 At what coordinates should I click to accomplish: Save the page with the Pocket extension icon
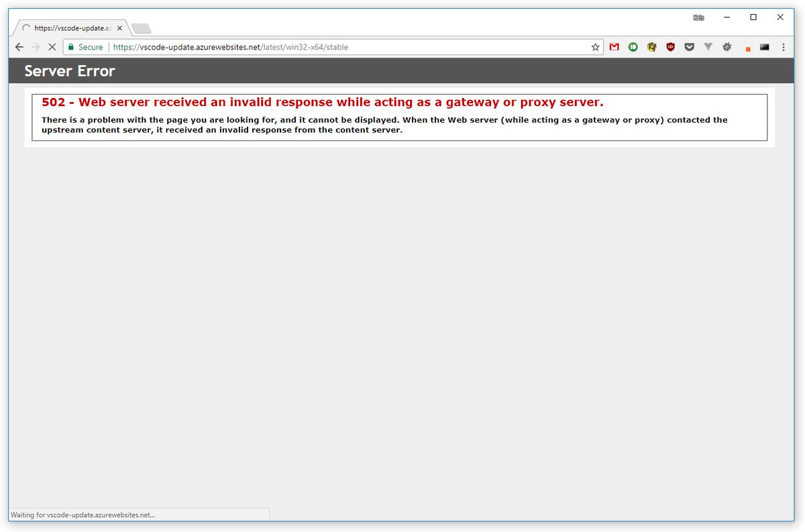(689, 47)
